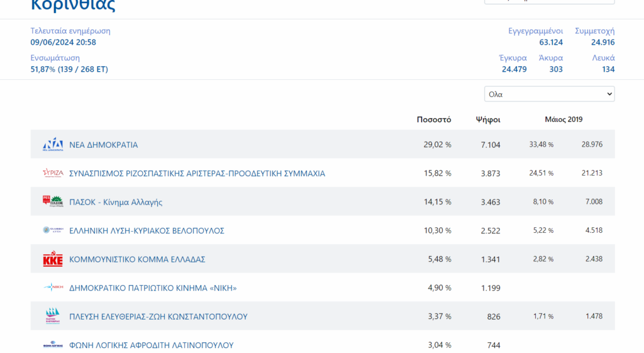The width and height of the screenshot is (644, 353).
Task: Click the Ενσωμάτωση label
Action: [55, 58]
